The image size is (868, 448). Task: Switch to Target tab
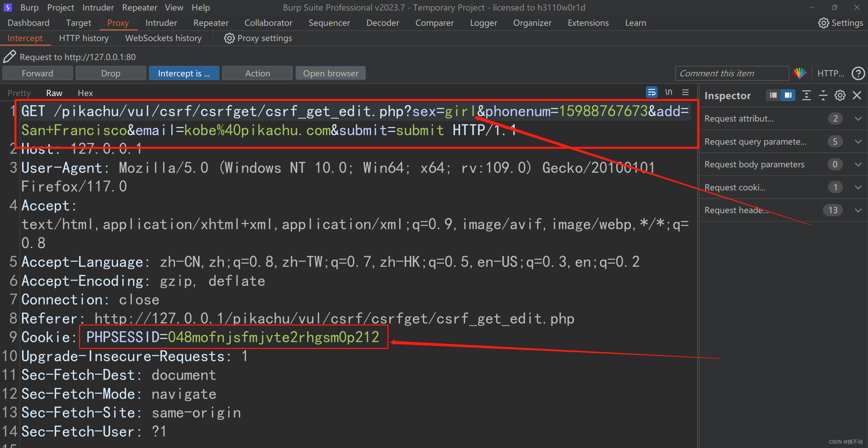78,23
